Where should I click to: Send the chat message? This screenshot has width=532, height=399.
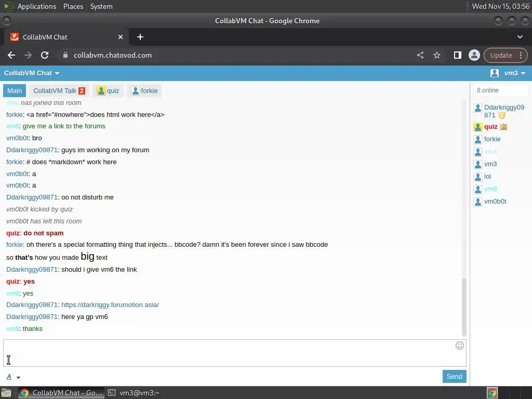[x=454, y=376]
